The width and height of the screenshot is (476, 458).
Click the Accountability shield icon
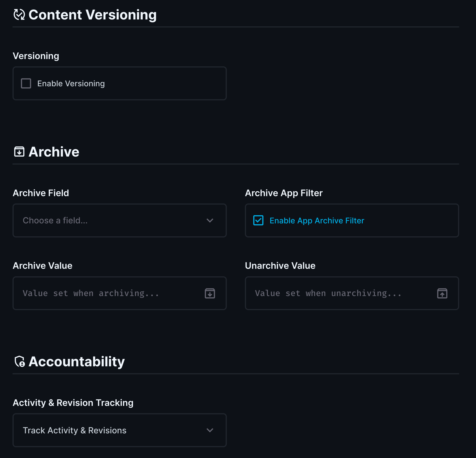pos(20,361)
